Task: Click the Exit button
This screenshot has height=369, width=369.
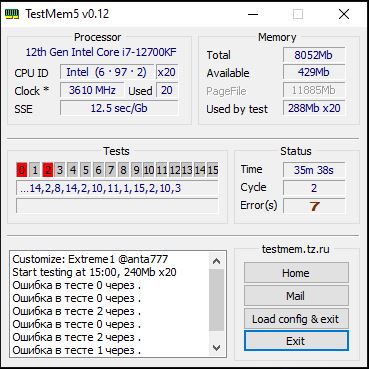Action: [x=296, y=341]
